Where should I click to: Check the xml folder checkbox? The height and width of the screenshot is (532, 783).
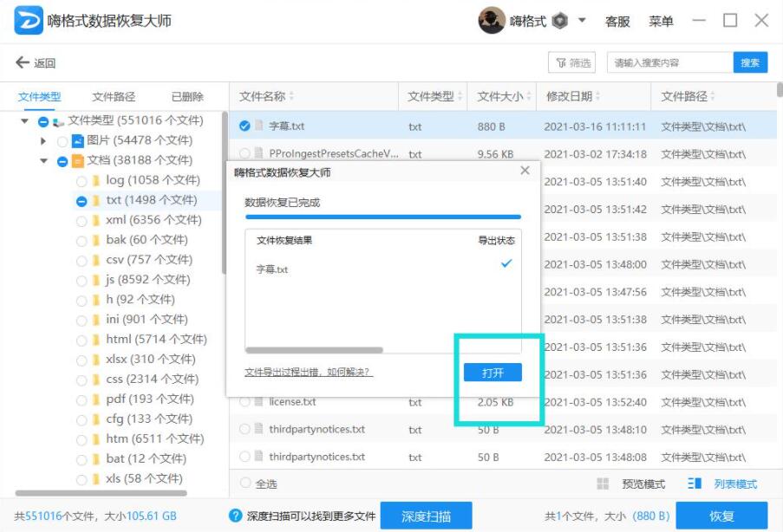82,221
